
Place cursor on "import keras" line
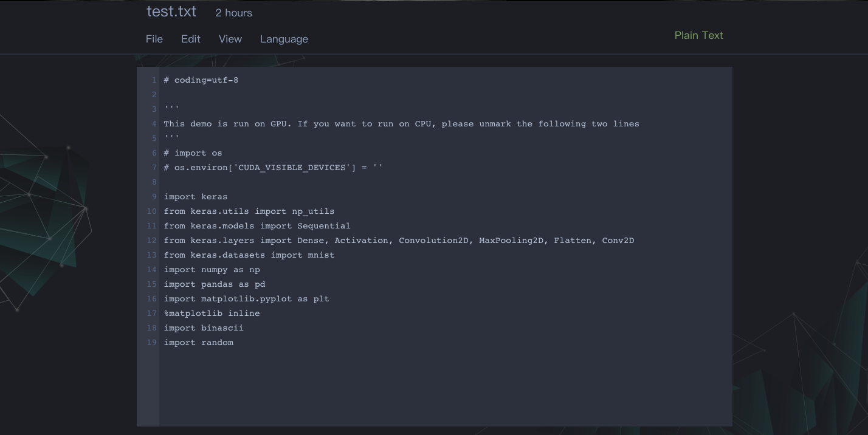coord(195,197)
